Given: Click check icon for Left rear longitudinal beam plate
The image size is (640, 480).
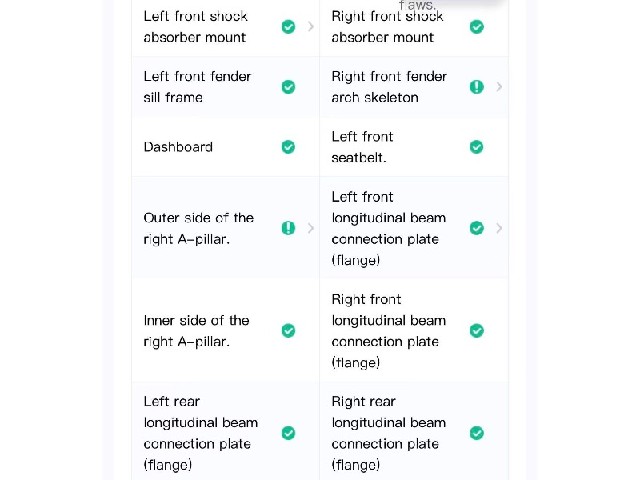Looking at the screenshot, I should [x=289, y=433].
